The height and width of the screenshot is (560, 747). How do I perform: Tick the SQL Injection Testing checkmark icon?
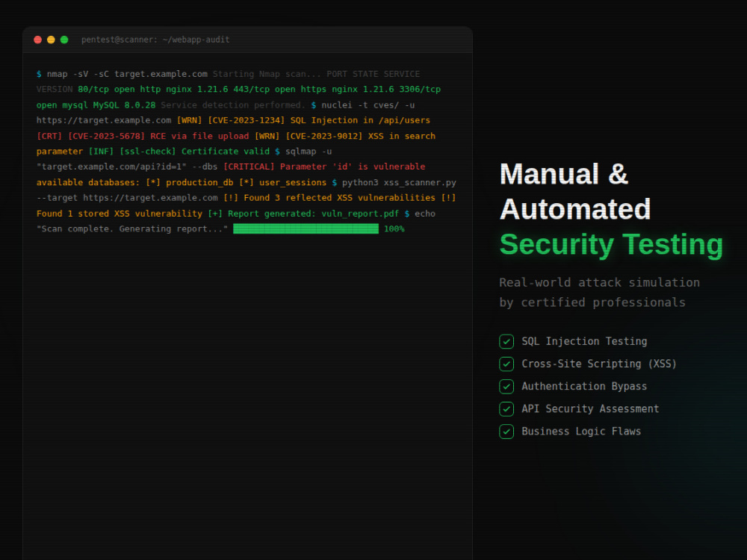[506, 341]
